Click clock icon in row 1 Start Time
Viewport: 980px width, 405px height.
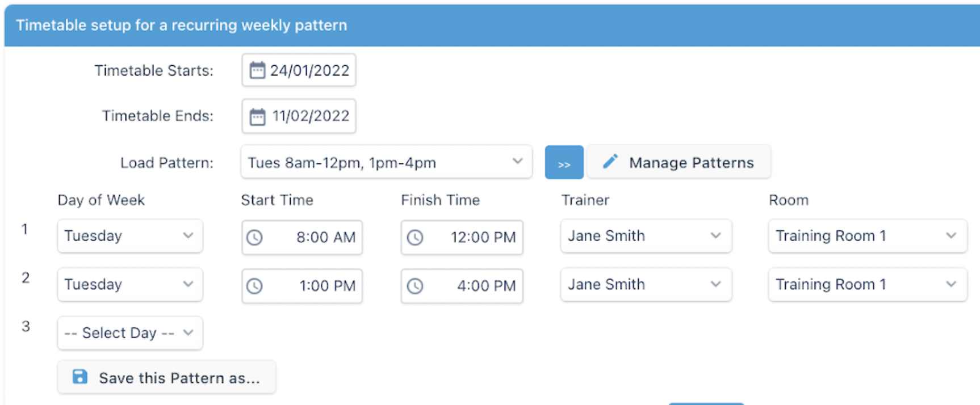(254, 237)
